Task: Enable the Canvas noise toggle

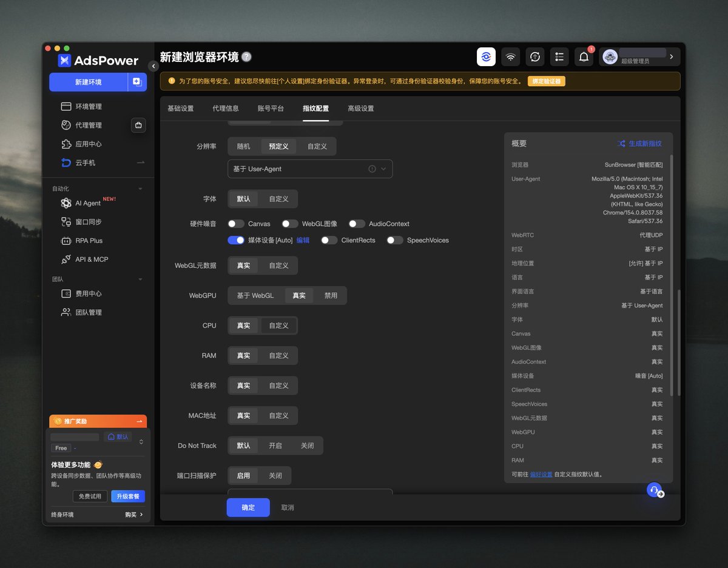Action: pos(236,224)
